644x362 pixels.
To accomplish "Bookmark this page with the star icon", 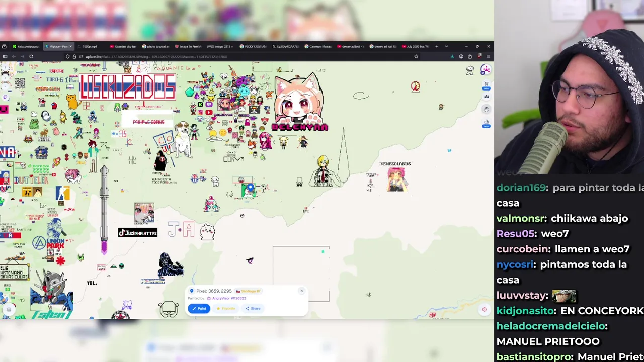I will tap(416, 57).
